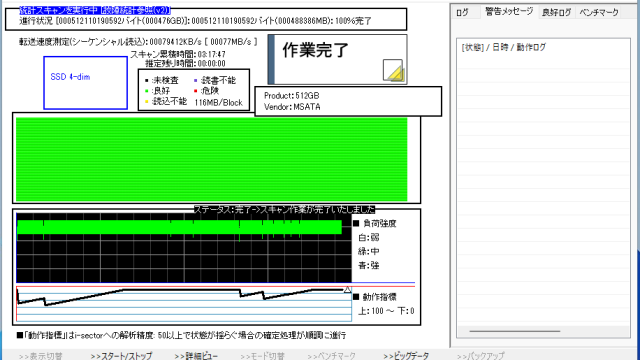Click the white triangle marker on the 動作指標 graph
Viewport: 640px width, 360px height.
point(347,289)
